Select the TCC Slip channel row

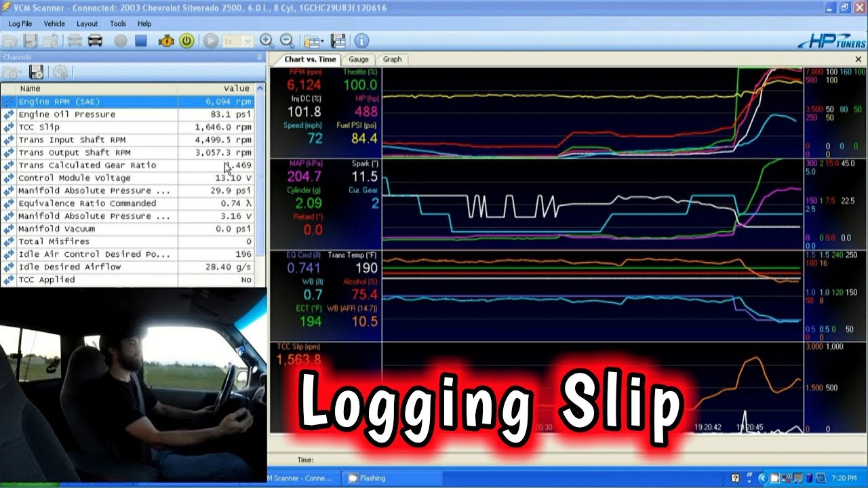tap(127, 127)
